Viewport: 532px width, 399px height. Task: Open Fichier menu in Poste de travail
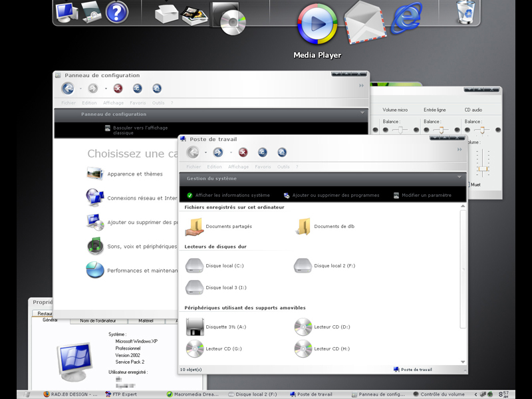coord(194,167)
